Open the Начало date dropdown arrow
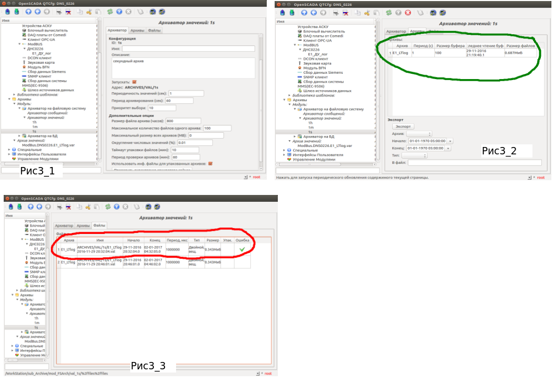 coord(449,141)
